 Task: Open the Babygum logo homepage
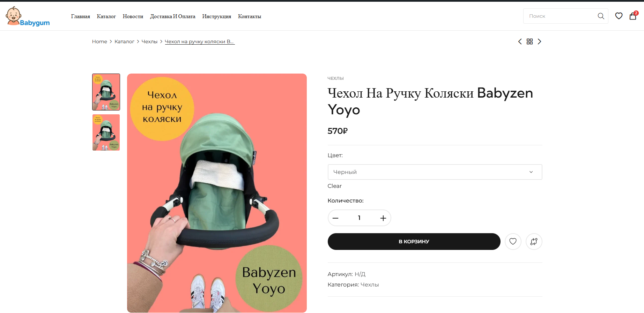coord(28,16)
